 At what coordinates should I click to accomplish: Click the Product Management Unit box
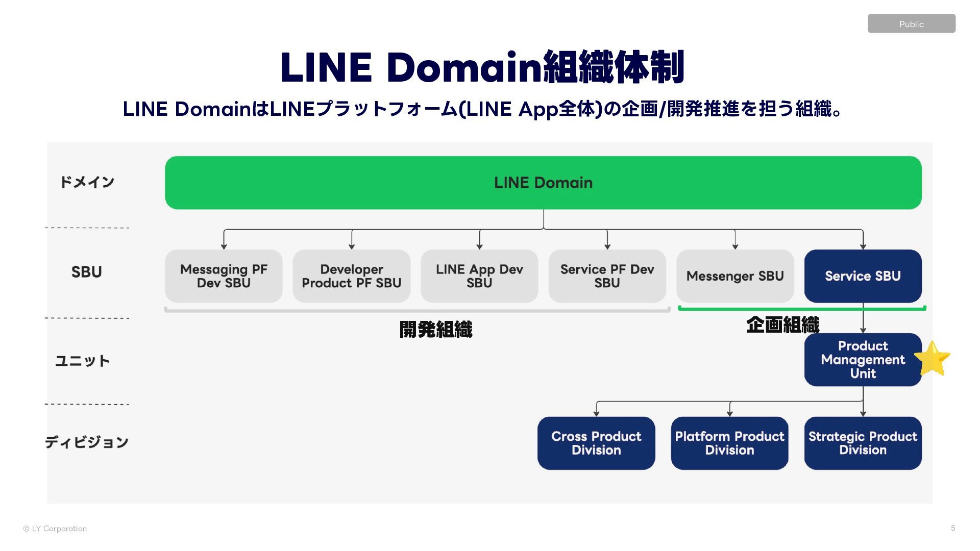[x=863, y=360]
